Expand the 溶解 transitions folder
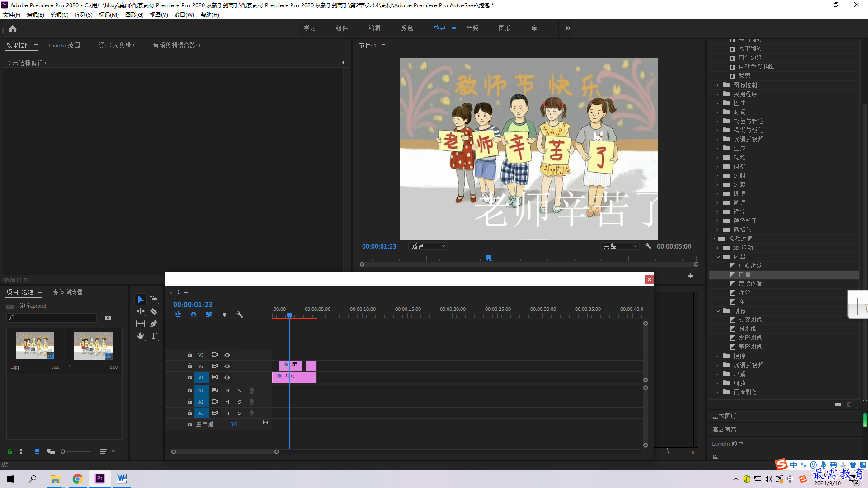 pos(717,374)
